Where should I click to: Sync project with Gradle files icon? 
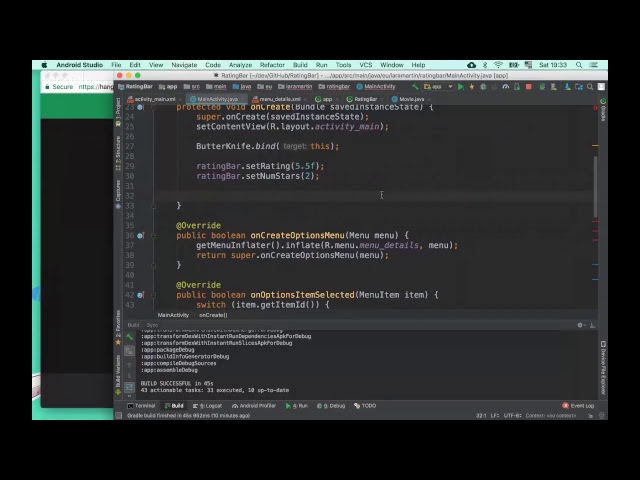coord(542,87)
